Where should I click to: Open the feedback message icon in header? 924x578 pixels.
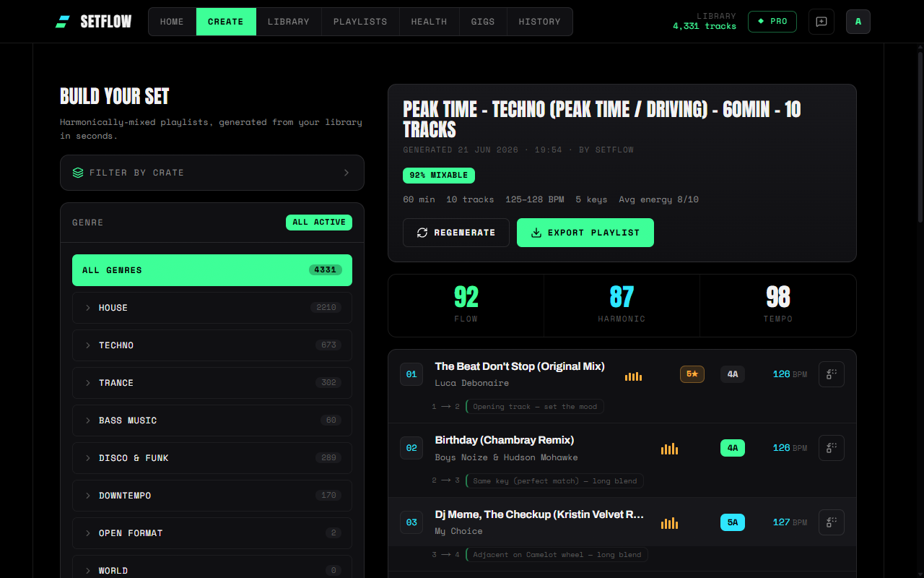821,22
